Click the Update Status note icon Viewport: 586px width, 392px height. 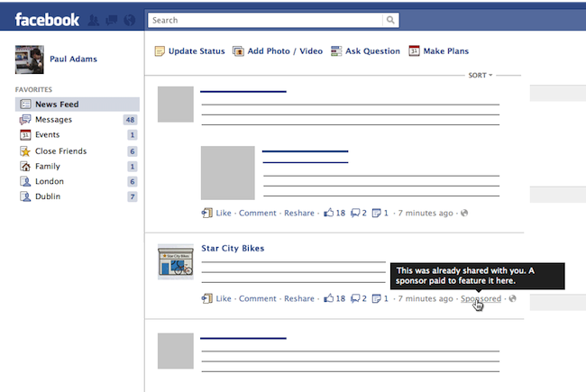pos(160,51)
